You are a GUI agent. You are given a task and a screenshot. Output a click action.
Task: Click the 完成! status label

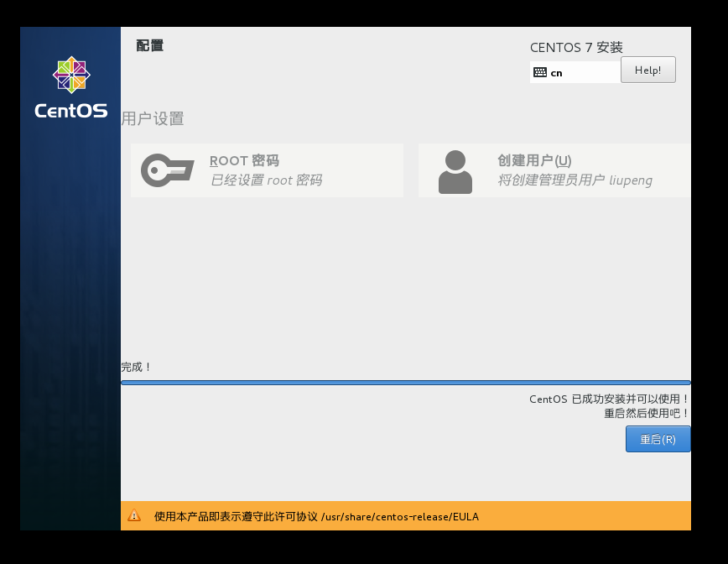(x=136, y=367)
